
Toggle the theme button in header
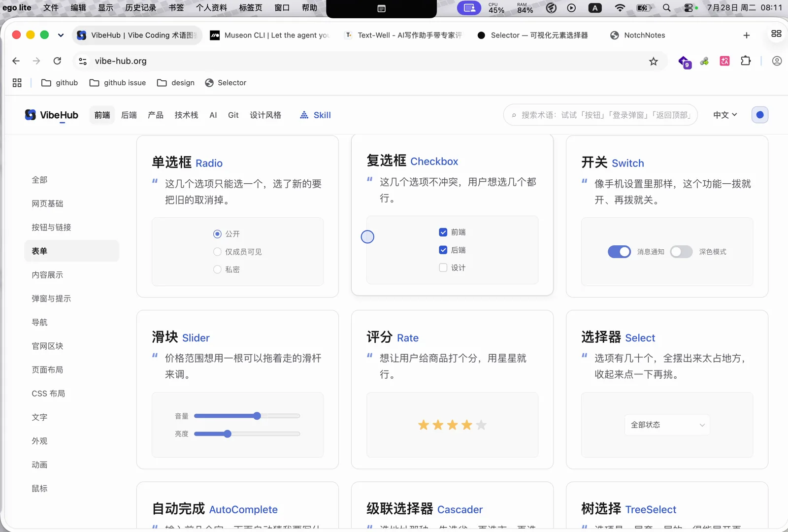760,115
